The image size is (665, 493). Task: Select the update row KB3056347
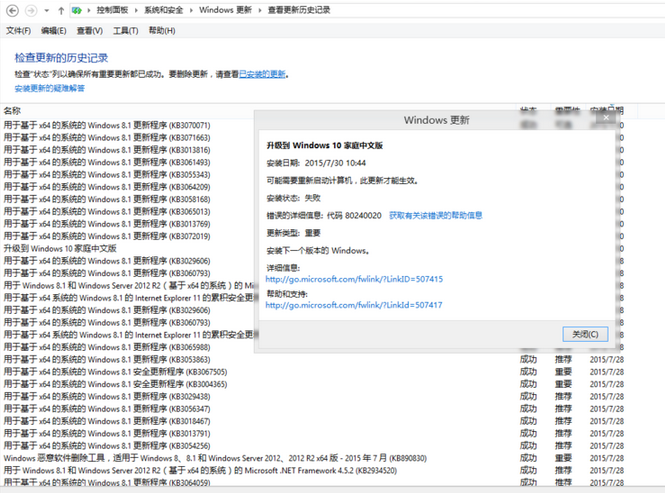[x=313, y=409]
